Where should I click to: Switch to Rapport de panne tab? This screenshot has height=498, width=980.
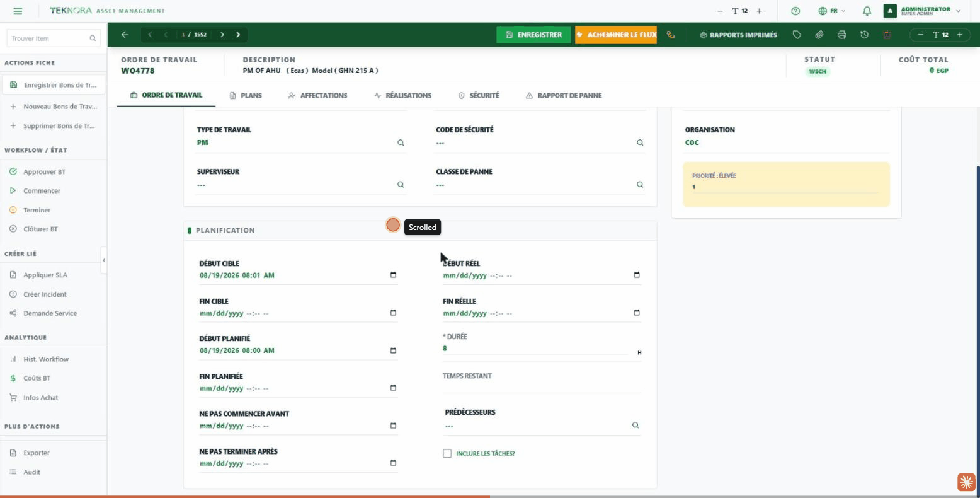pos(564,95)
